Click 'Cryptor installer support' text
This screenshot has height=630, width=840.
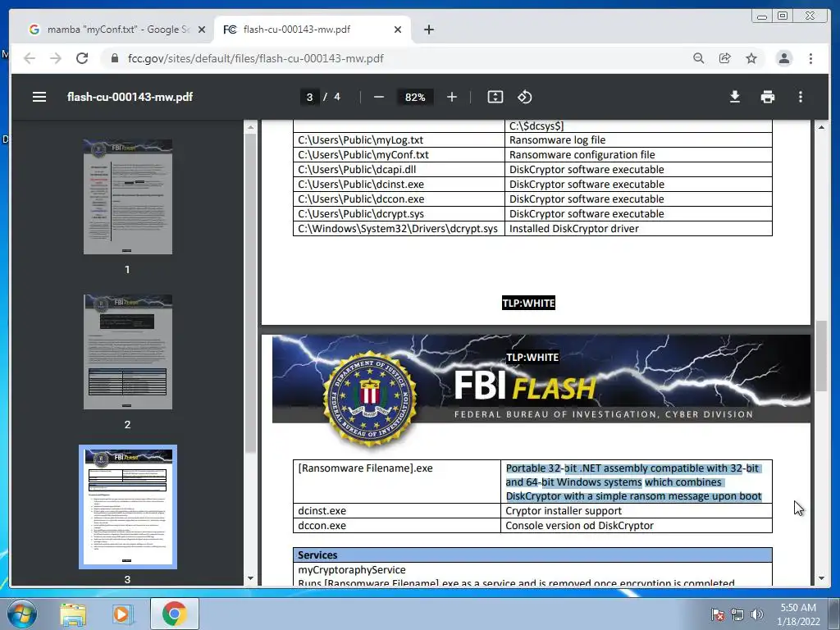[564, 510]
